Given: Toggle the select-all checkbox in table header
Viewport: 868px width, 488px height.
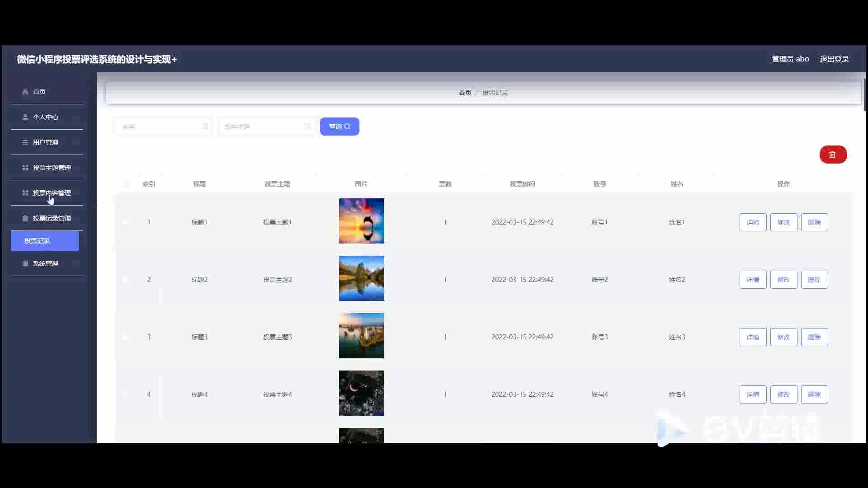Looking at the screenshot, I should (x=126, y=184).
